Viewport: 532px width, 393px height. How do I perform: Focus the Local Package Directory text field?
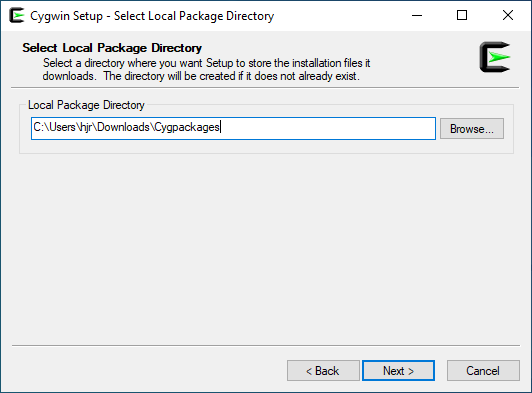point(233,129)
